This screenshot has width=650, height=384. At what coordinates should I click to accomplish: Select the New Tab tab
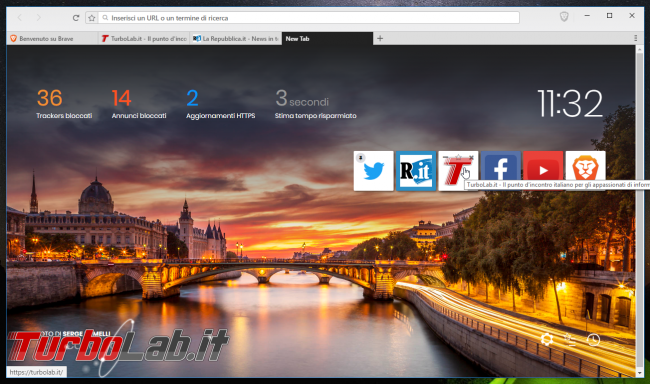(327, 39)
